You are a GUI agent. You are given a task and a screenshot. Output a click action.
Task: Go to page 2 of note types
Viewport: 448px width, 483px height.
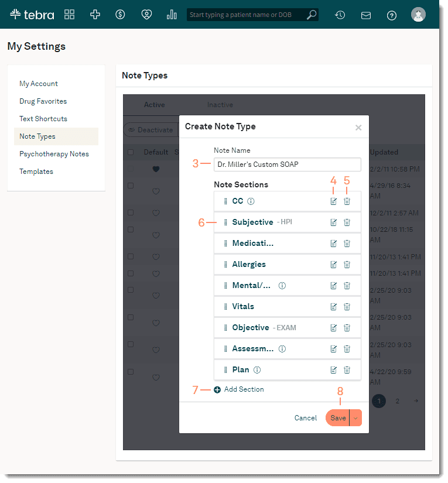(x=398, y=401)
